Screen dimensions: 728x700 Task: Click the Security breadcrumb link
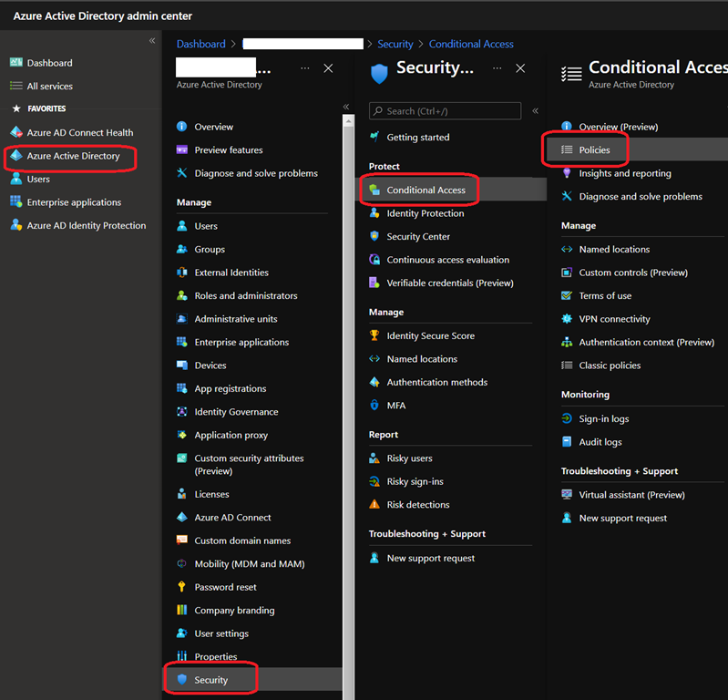coord(395,44)
